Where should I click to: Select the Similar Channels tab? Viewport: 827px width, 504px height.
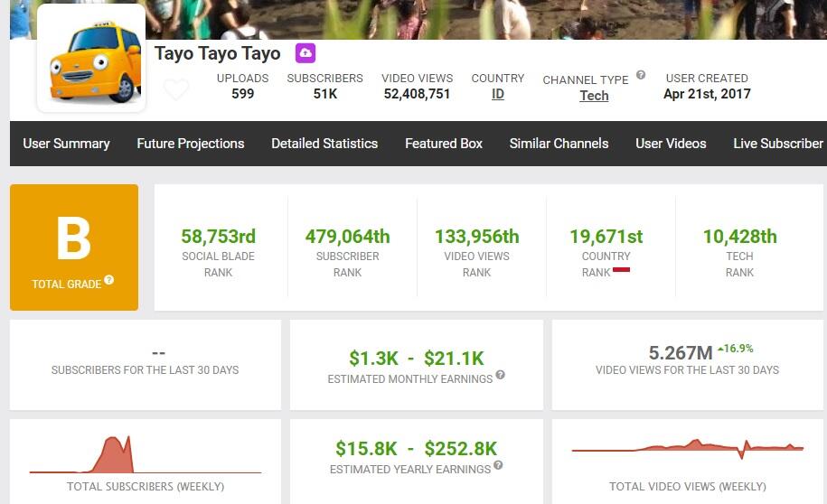(x=559, y=144)
